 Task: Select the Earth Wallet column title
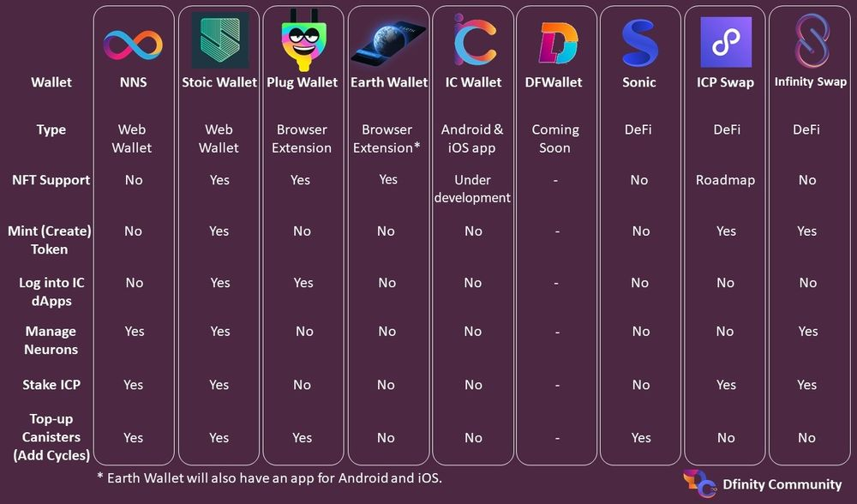click(388, 82)
